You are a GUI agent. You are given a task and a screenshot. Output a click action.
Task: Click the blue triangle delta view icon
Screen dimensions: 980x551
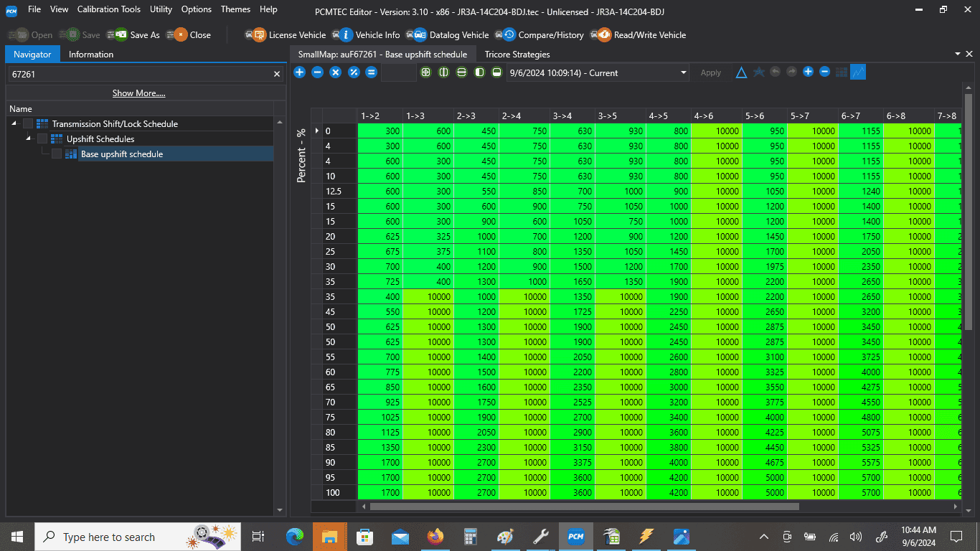[x=741, y=72]
